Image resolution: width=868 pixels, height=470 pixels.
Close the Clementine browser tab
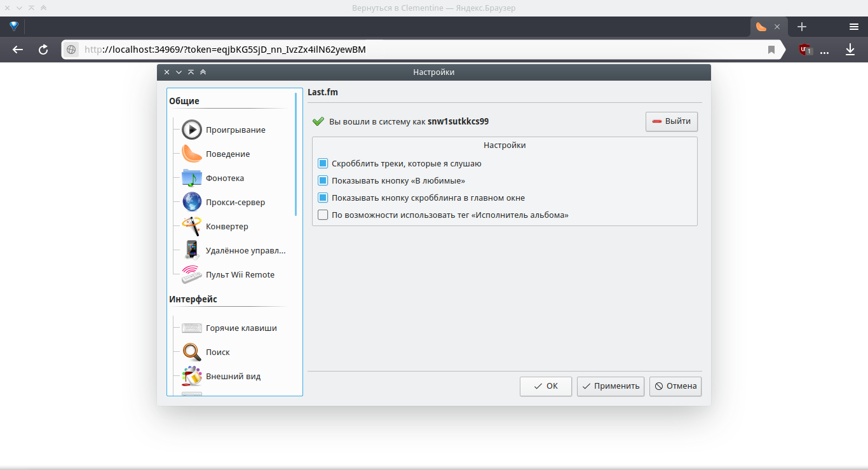[x=776, y=27]
